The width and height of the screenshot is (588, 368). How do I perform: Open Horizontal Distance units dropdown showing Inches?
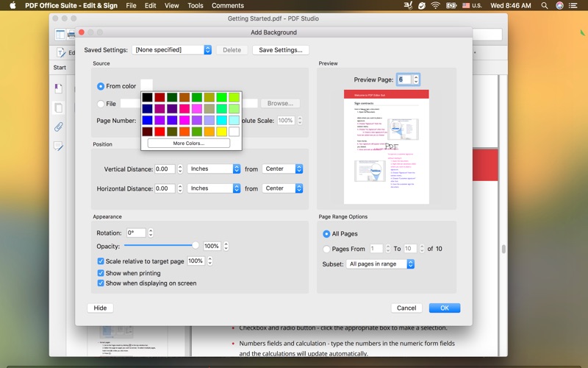click(214, 188)
